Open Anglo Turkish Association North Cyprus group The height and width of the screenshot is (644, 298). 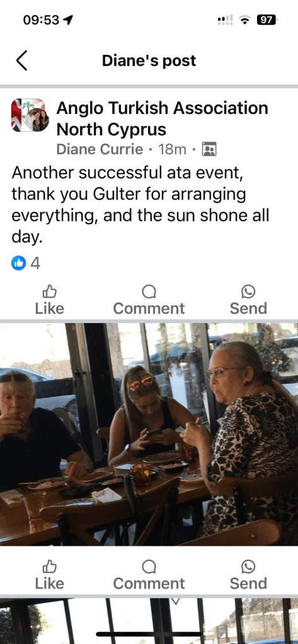click(x=162, y=119)
